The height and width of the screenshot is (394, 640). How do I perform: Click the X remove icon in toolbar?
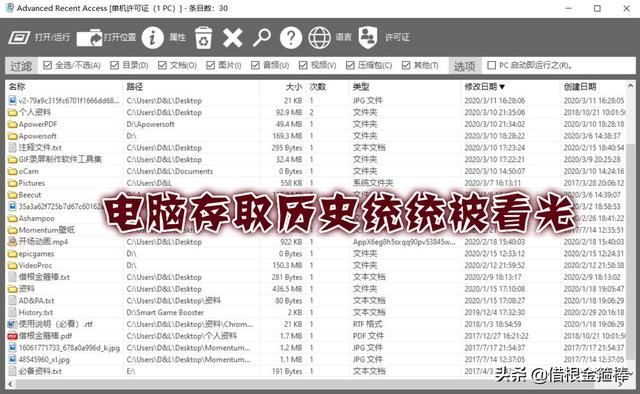[x=233, y=38]
